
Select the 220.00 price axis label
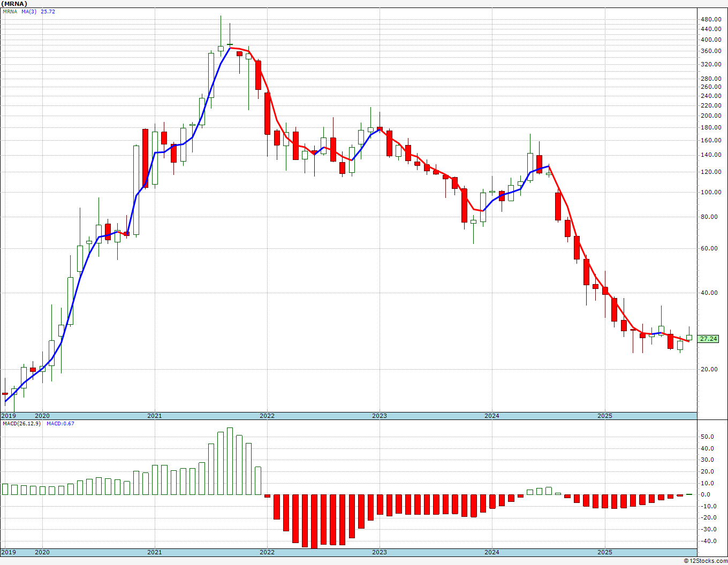[x=711, y=105]
